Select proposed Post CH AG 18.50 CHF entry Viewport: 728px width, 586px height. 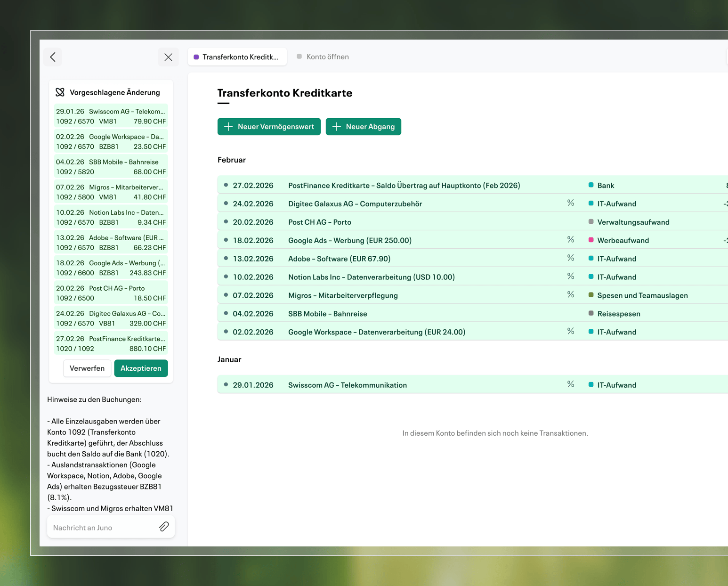(111, 293)
